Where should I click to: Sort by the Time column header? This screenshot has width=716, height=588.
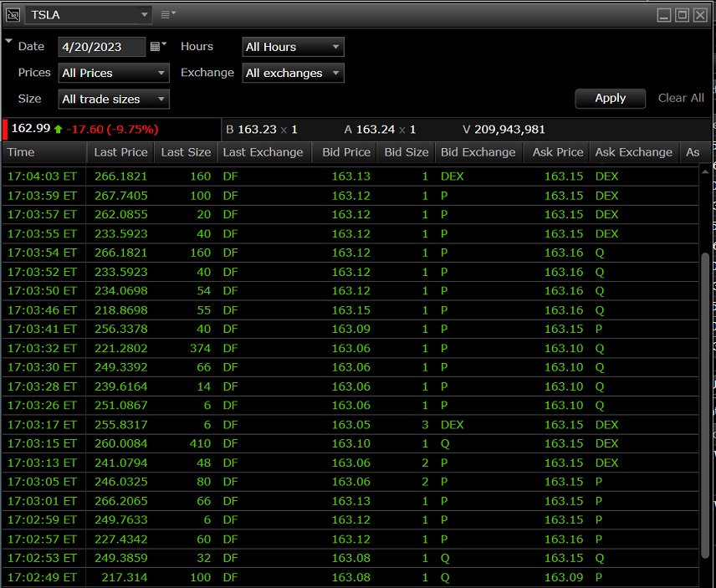[44, 152]
